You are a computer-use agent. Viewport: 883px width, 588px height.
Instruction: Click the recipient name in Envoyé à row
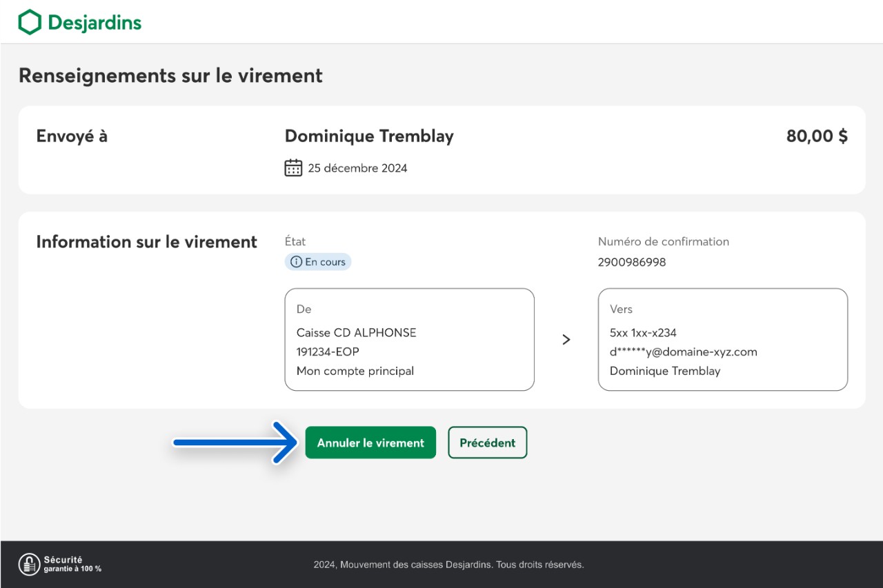coord(369,136)
